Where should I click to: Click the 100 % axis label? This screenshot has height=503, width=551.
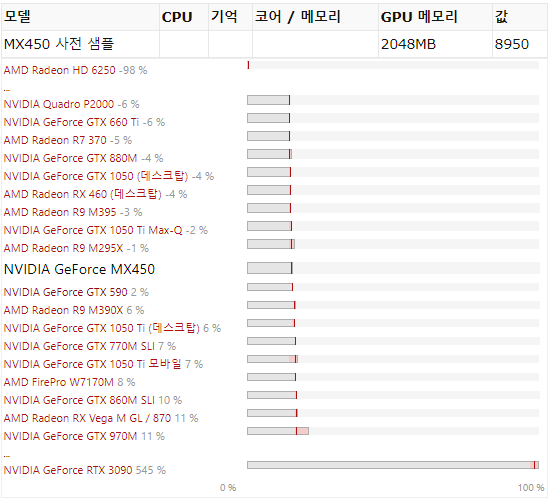point(531,488)
